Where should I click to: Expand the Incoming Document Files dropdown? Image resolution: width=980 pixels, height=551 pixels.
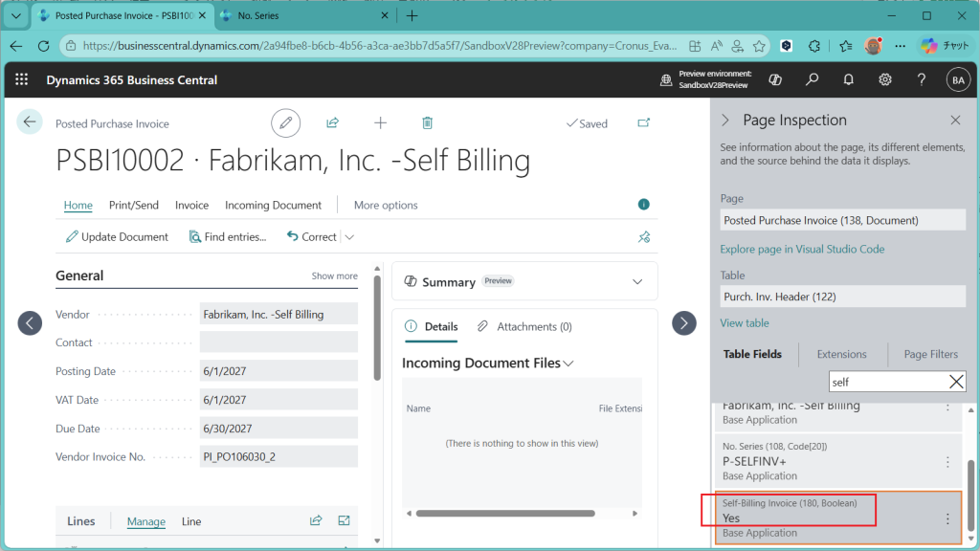[568, 364]
